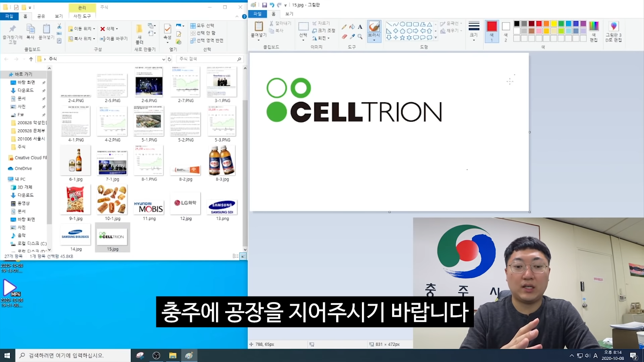Click the scissors Cut icon in Explorer
Image resolution: width=644 pixels, height=362 pixels.
click(59, 26)
